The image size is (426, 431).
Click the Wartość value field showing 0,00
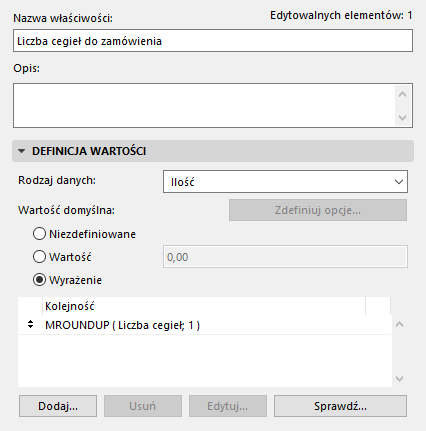coord(285,257)
